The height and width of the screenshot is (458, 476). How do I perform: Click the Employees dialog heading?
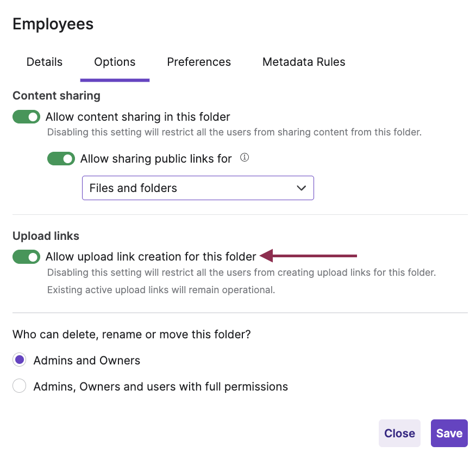tap(53, 24)
